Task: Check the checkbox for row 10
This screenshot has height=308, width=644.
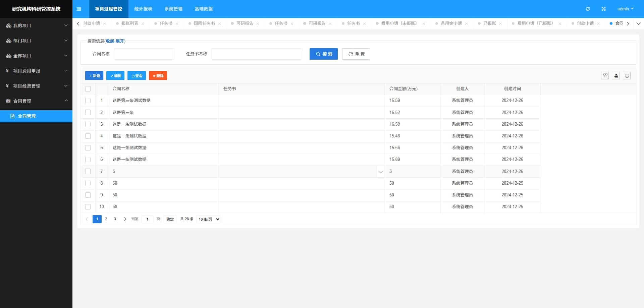Action: click(x=88, y=207)
